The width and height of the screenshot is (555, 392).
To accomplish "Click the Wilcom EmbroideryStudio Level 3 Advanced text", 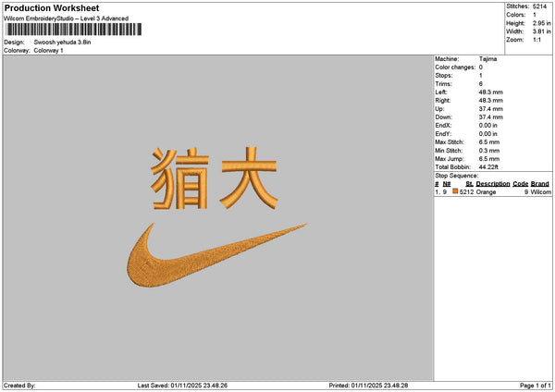I will 67,18.
